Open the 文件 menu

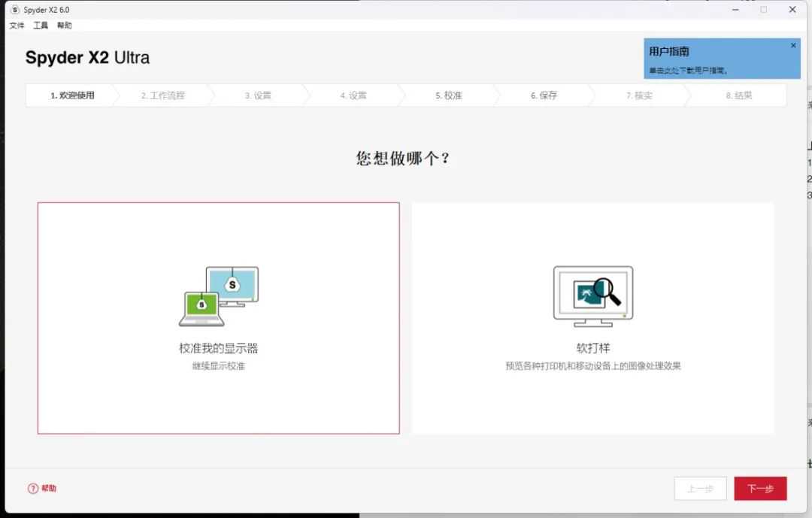pos(17,26)
